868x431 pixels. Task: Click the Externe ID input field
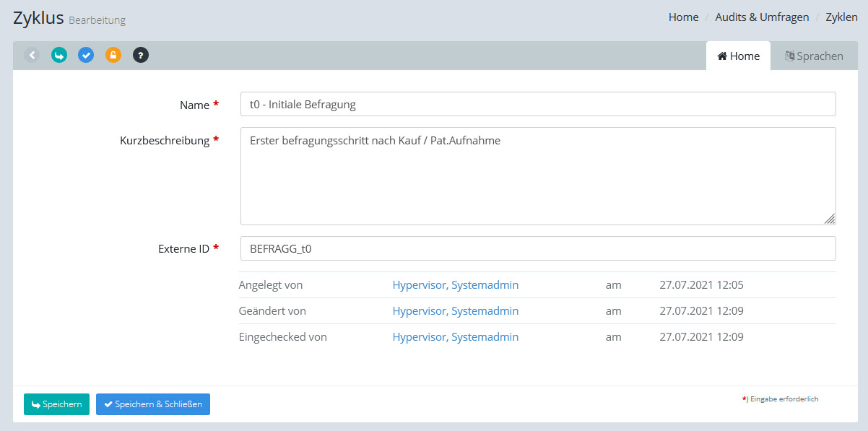[537, 248]
